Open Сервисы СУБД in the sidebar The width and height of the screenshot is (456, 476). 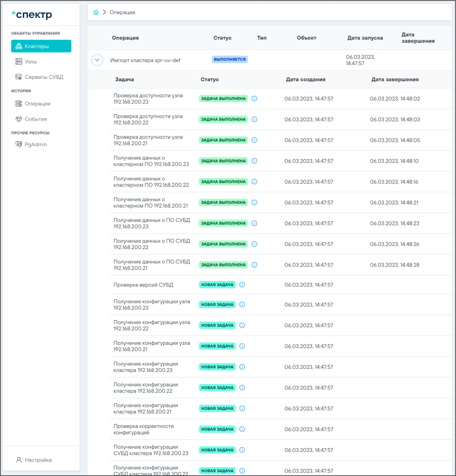44,77
